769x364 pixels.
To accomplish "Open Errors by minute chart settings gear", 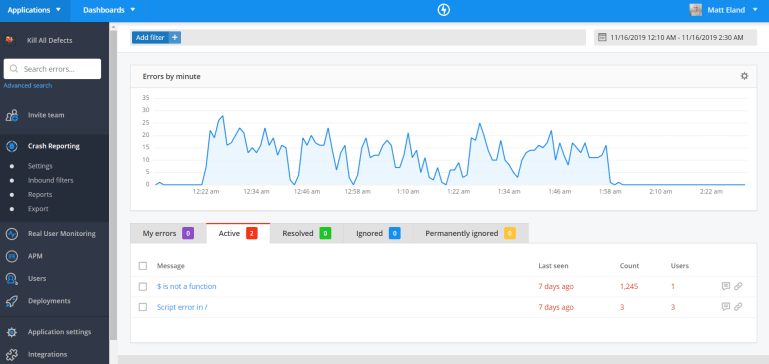I will [x=744, y=76].
